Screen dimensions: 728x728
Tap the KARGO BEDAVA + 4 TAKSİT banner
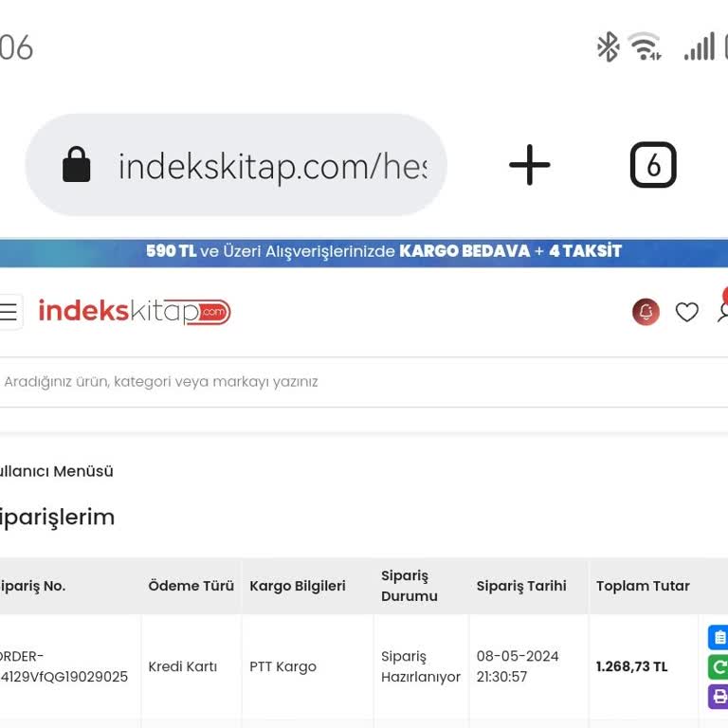pos(364,252)
